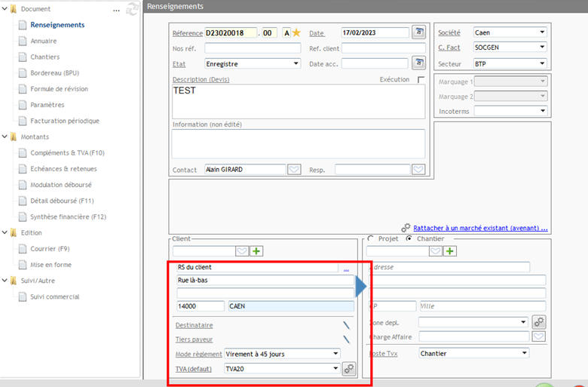Go to Compléments & TVA (F10)
This screenshot has height=387, width=588.
[67, 153]
